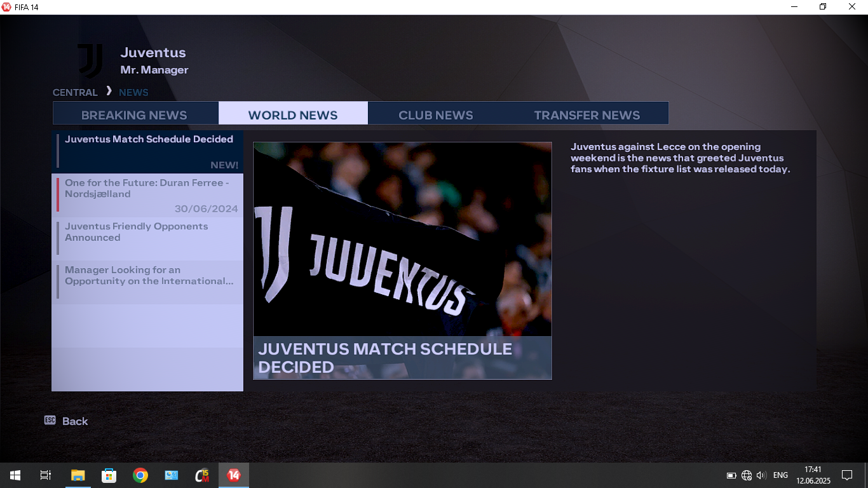
Task: Open the blue control panel taskbar app
Action: click(172, 475)
